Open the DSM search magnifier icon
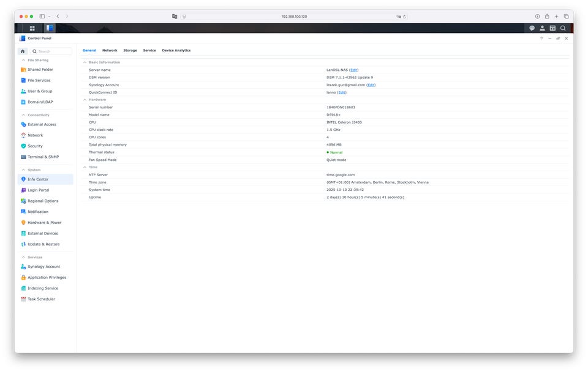This screenshot has height=372, width=588. tap(563, 28)
